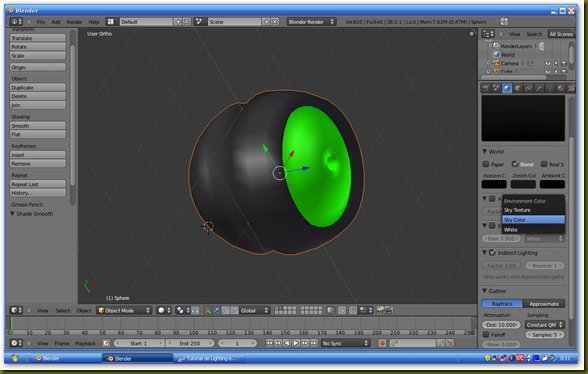Collapse the World panel triangle
Viewport: 588px width, 374px height.
[x=484, y=152]
